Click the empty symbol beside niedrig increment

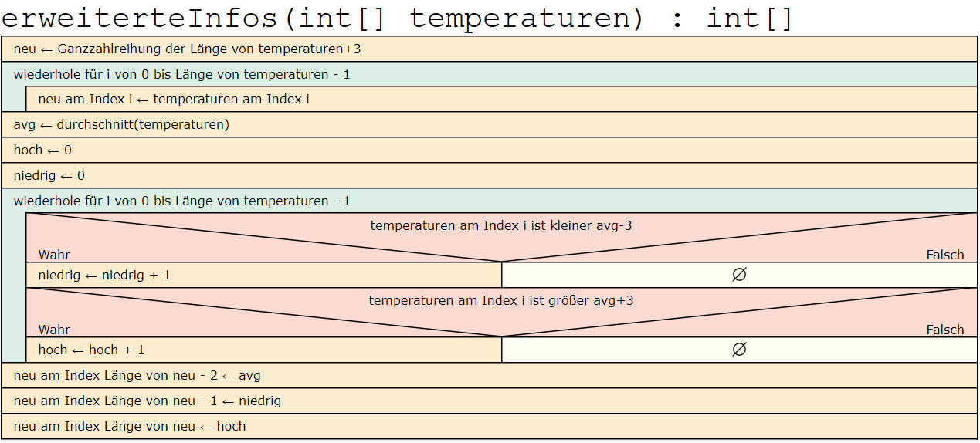(x=739, y=276)
